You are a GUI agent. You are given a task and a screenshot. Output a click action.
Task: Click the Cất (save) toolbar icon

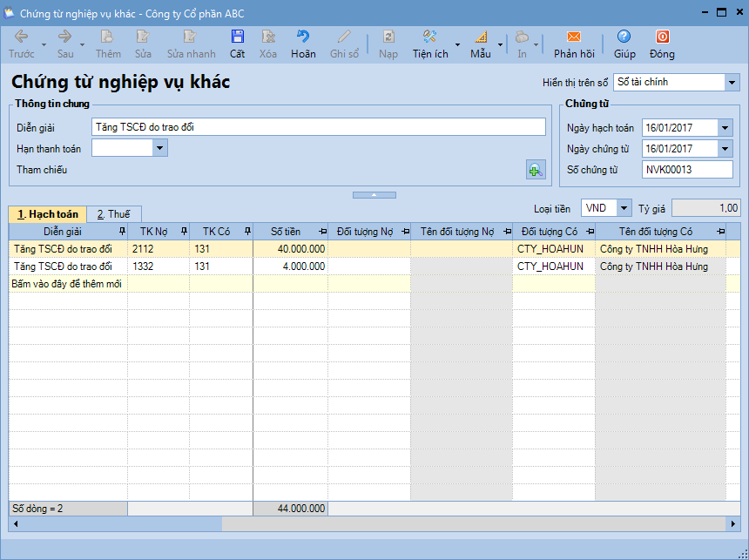pyautogui.click(x=237, y=37)
